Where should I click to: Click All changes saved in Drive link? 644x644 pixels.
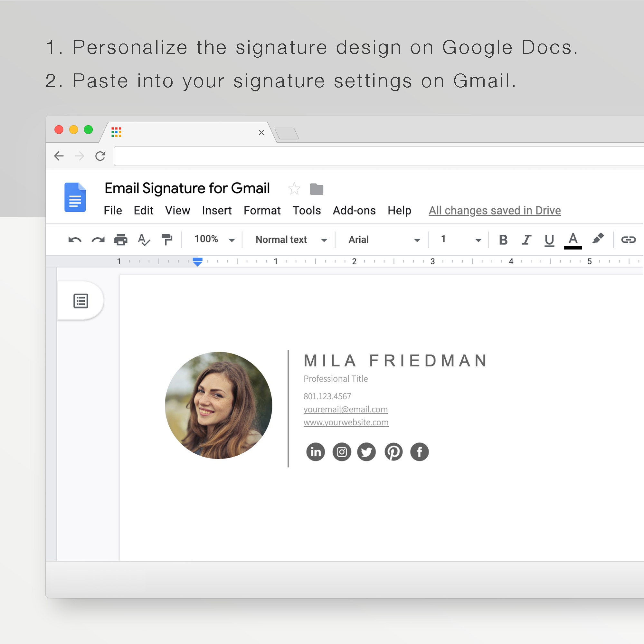495,211
